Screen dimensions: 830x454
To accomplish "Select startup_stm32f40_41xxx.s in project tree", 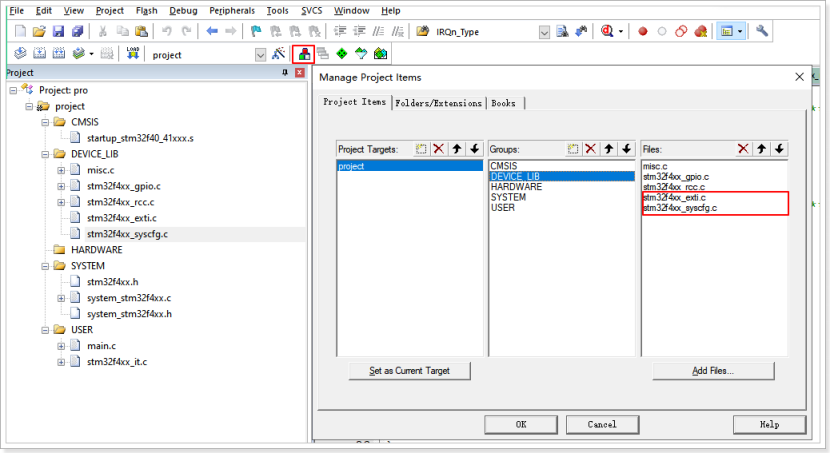I will pyautogui.click(x=140, y=138).
